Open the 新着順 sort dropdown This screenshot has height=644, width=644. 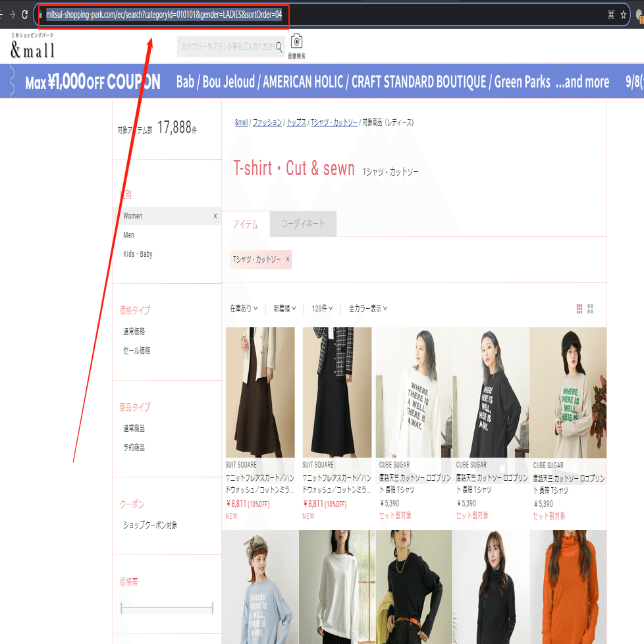point(284,308)
